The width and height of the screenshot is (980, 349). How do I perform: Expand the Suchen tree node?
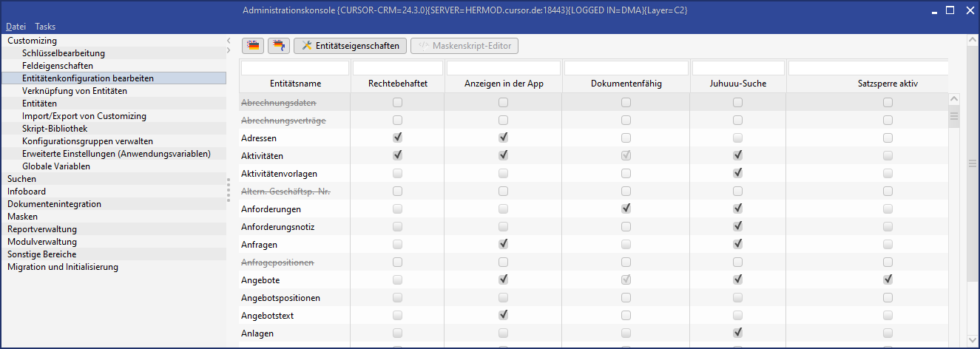click(x=21, y=179)
